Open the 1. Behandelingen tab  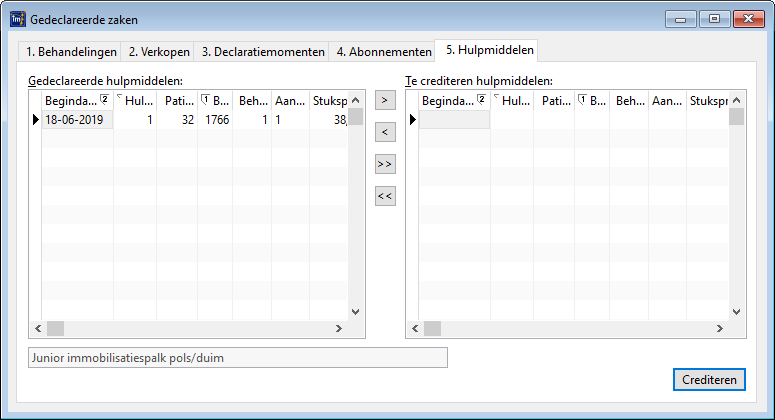pyautogui.click(x=71, y=52)
